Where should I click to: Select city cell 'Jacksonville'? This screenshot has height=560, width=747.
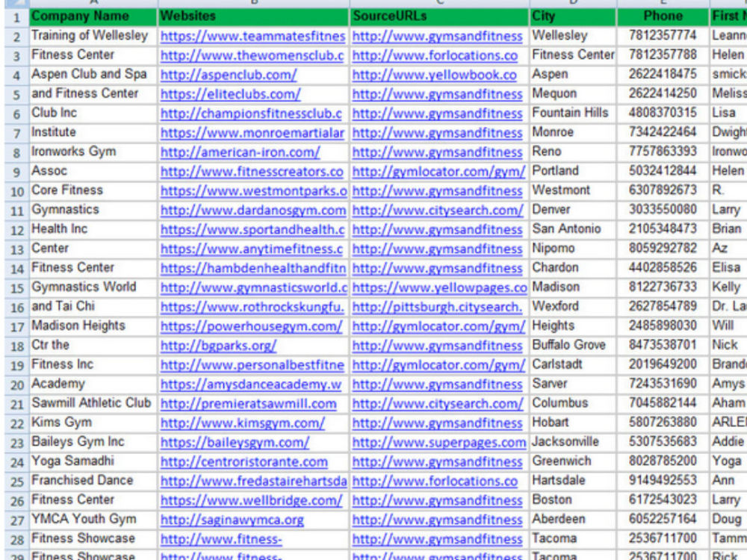573,442
